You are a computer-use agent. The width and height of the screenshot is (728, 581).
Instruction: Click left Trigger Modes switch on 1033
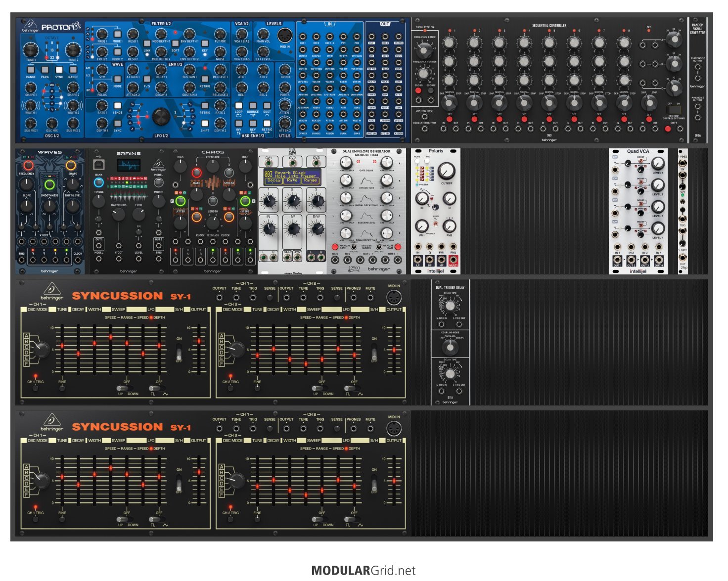tap(354, 246)
